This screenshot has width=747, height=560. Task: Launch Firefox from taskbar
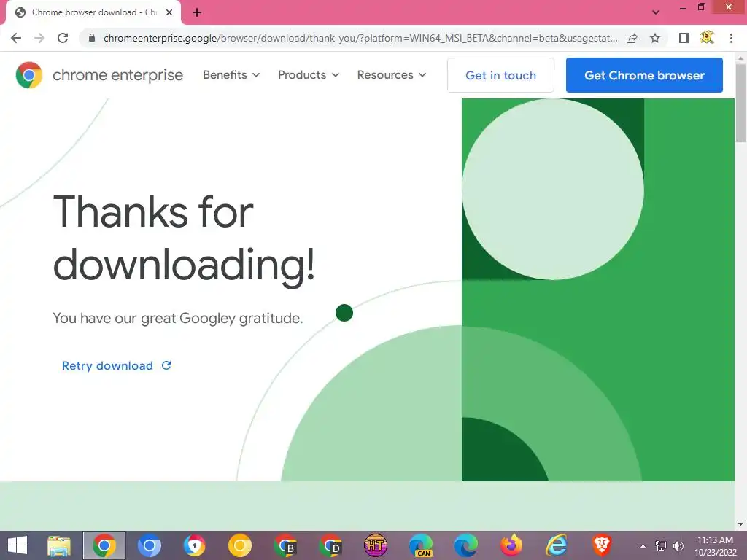511,545
